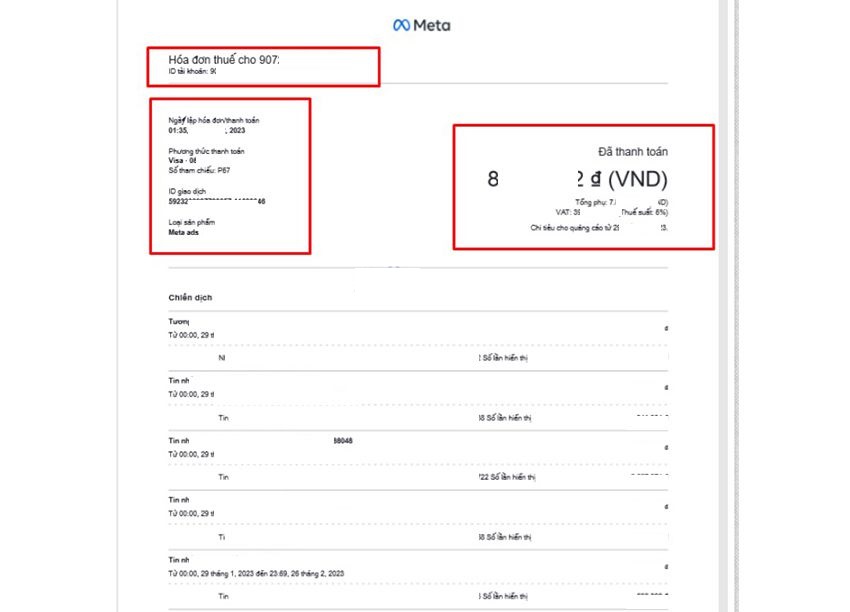This screenshot has width=850, height=612.
Task: Select the full date range ending '26 tháng 2, 2023'
Action: tap(256, 574)
